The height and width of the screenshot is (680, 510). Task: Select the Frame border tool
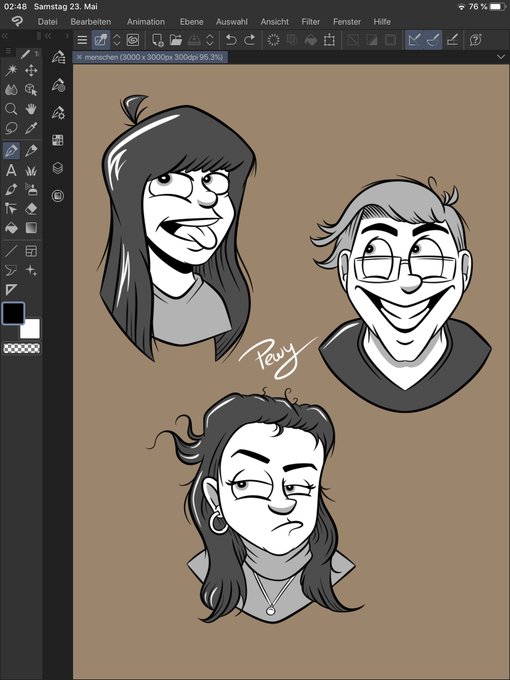(x=31, y=251)
